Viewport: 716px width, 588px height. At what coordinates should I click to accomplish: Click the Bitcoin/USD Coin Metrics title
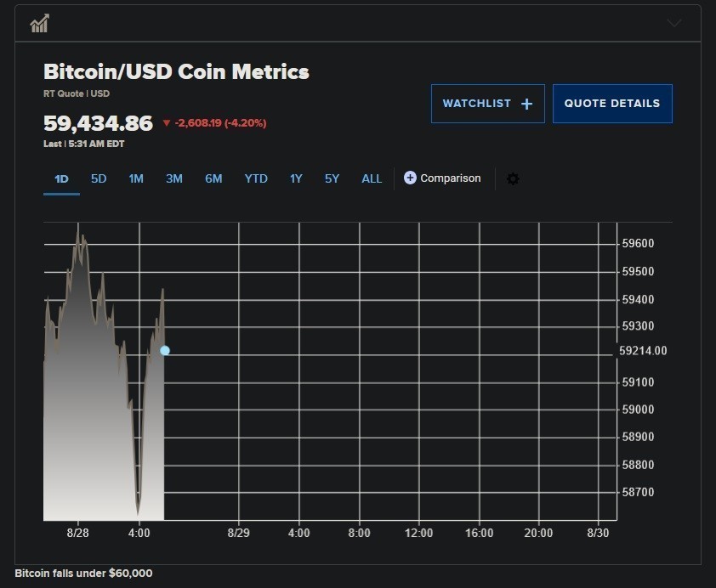pyautogui.click(x=176, y=71)
